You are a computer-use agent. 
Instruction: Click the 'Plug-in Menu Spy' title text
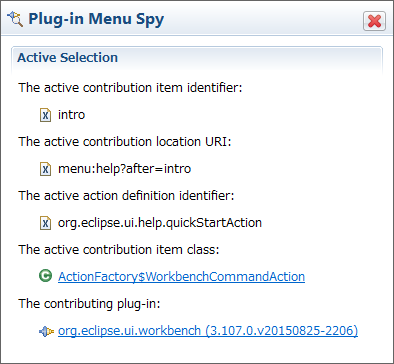(96, 19)
